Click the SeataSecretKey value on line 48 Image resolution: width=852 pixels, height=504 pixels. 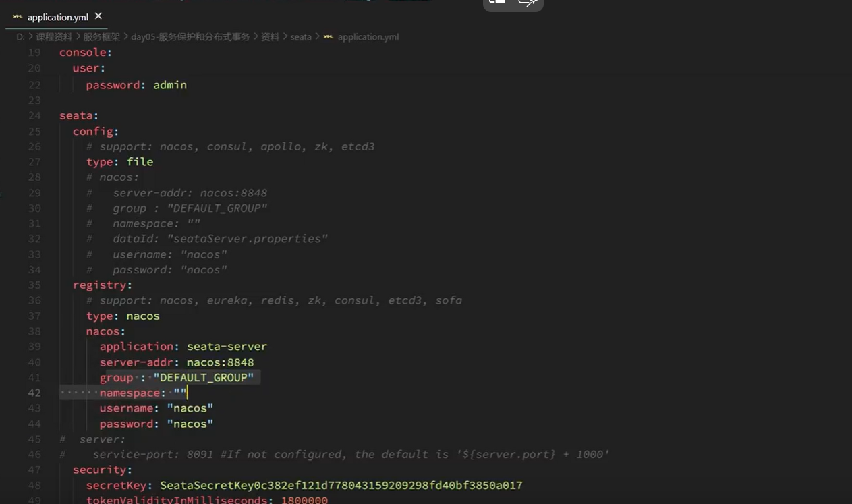[x=341, y=486]
